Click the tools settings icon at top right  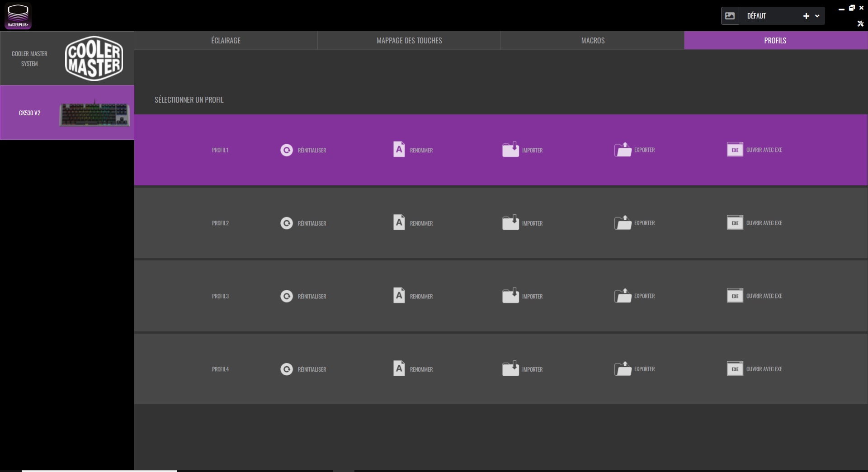point(860,24)
